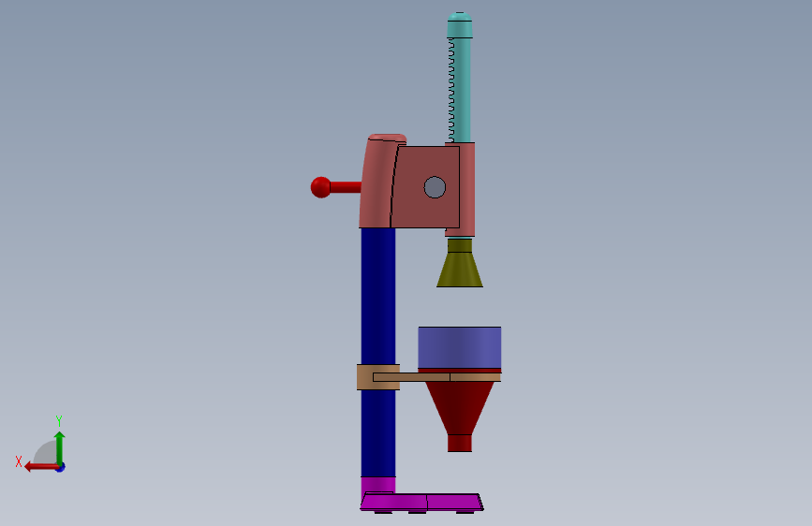Pick the teal toothed rack shaft

pyautogui.click(x=459, y=90)
